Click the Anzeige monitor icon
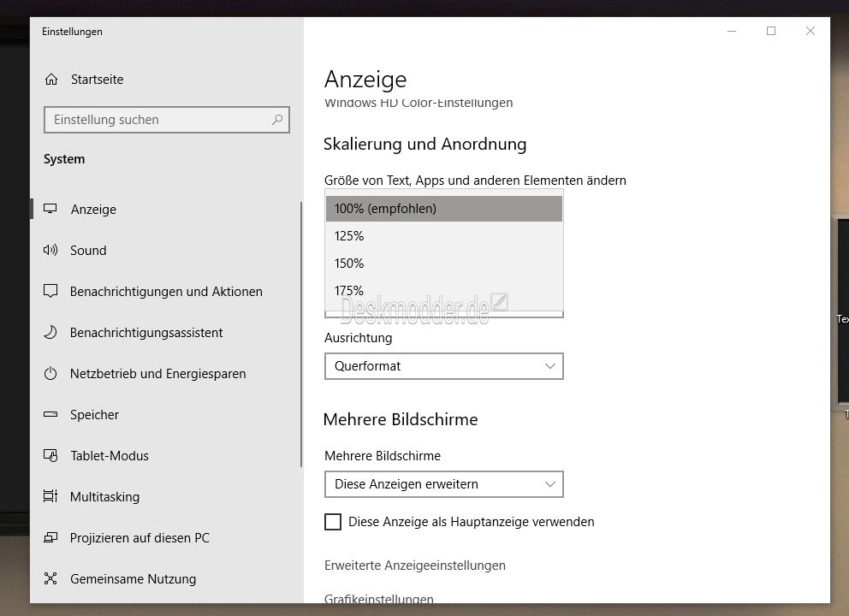Viewport: 849px width, 616px height. (x=50, y=209)
